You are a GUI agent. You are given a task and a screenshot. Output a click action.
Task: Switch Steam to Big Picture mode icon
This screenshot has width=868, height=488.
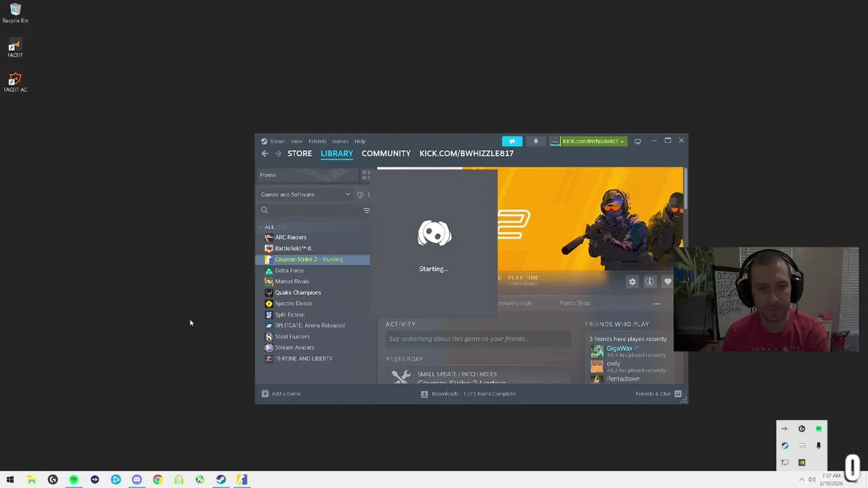(x=637, y=141)
